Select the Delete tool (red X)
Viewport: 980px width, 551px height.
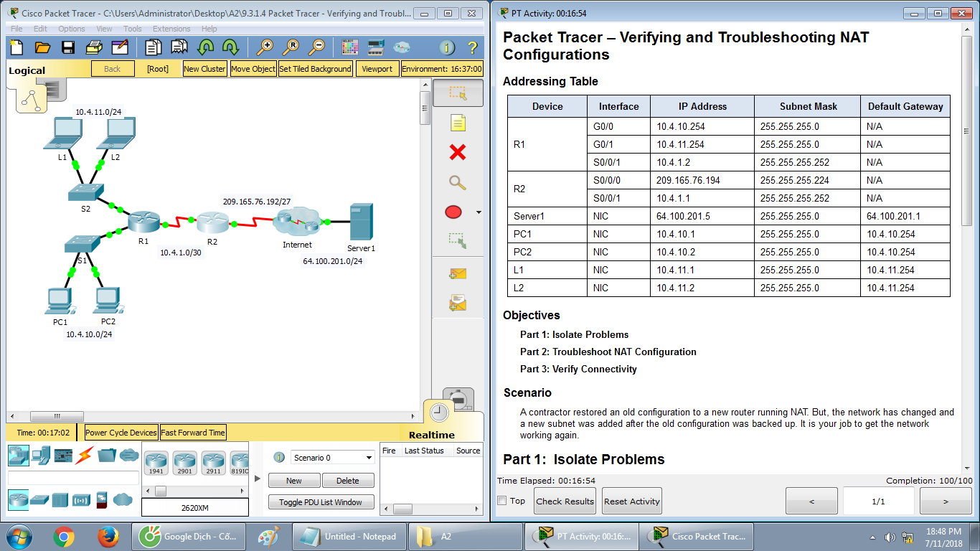457,152
